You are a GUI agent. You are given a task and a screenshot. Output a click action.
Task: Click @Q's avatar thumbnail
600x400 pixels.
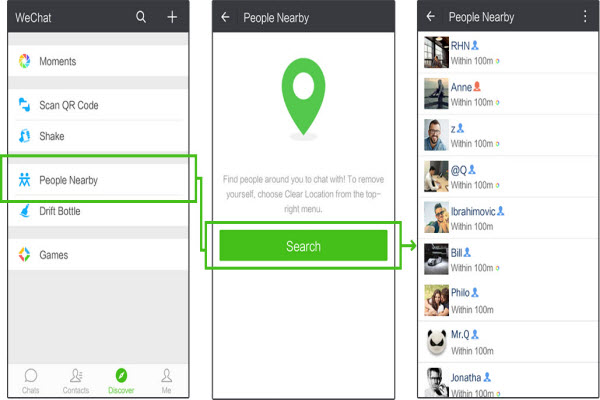[436, 176]
